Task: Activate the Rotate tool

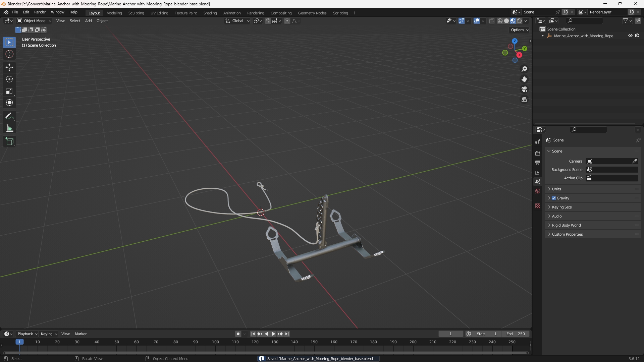Action: click(x=9, y=79)
